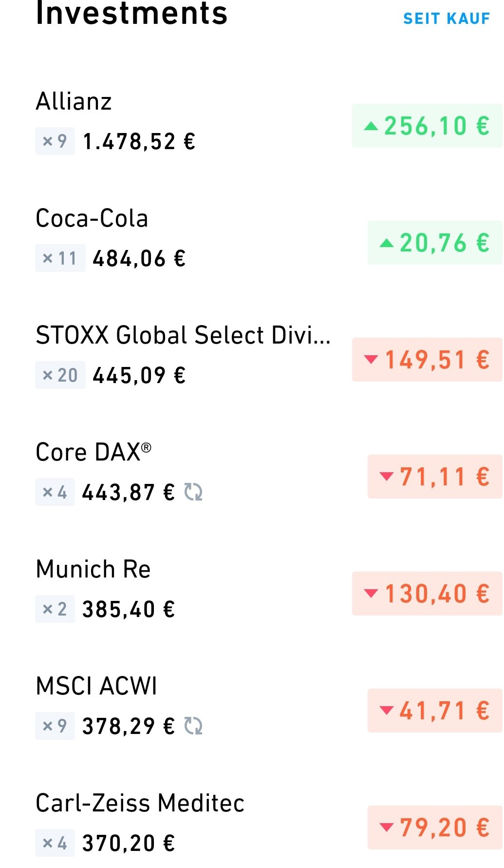504x868 pixels.
Task: Open the Coca-Cola position
Action: 92,218
